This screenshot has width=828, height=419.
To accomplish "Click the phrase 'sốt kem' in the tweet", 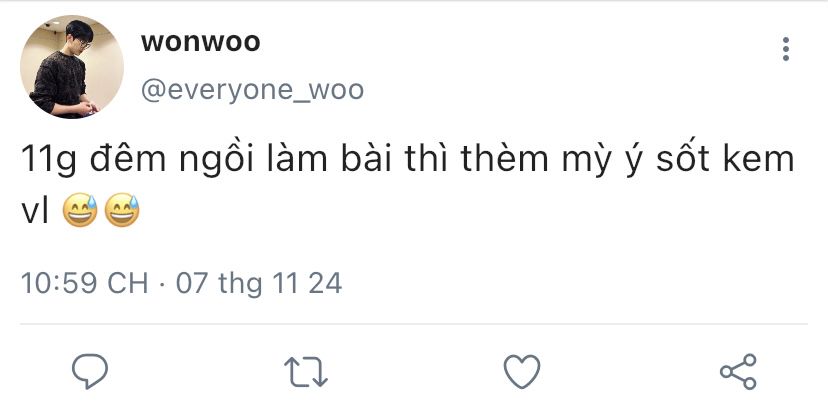I will 725,158.
